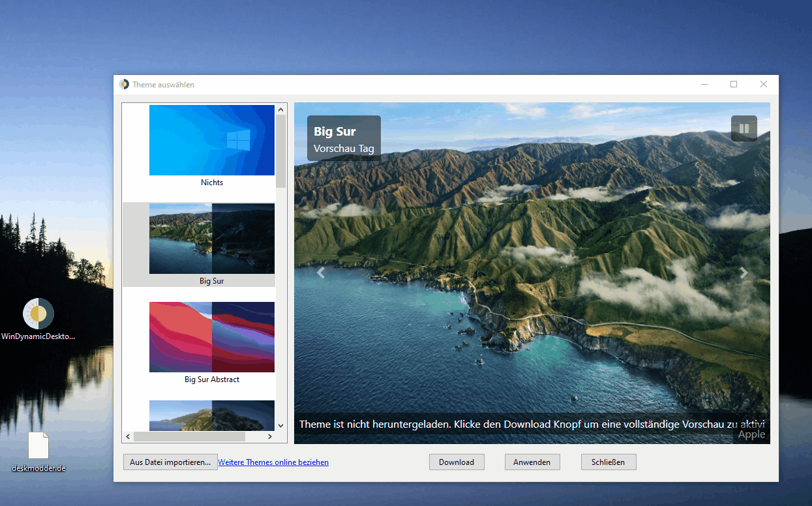The image size is (812, 506).
Task: Click the horizontal scrollbar thumb in theme list
Action: click(x=189, y=437)
